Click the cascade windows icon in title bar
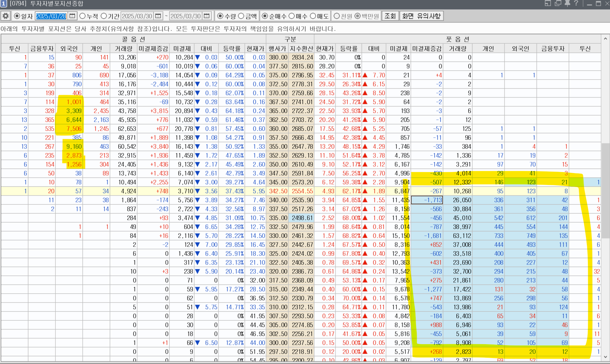 [558, 3]
